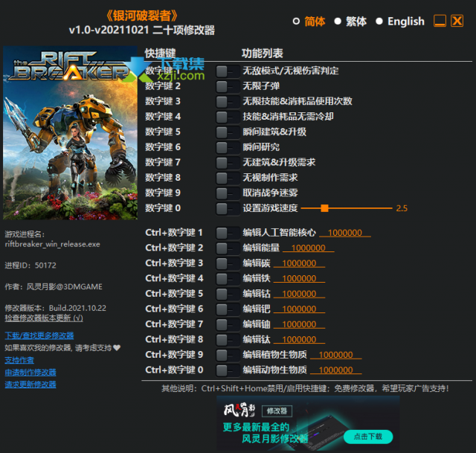Click 编辑植物生物质 value field

tap(335, 355)
